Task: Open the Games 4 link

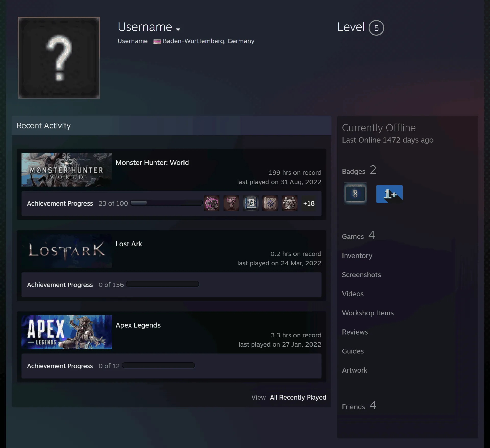Action: [x=358, y=235]
